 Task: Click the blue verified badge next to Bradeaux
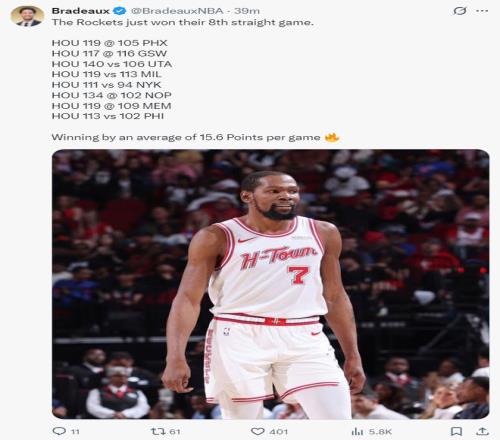click(120, 11)
